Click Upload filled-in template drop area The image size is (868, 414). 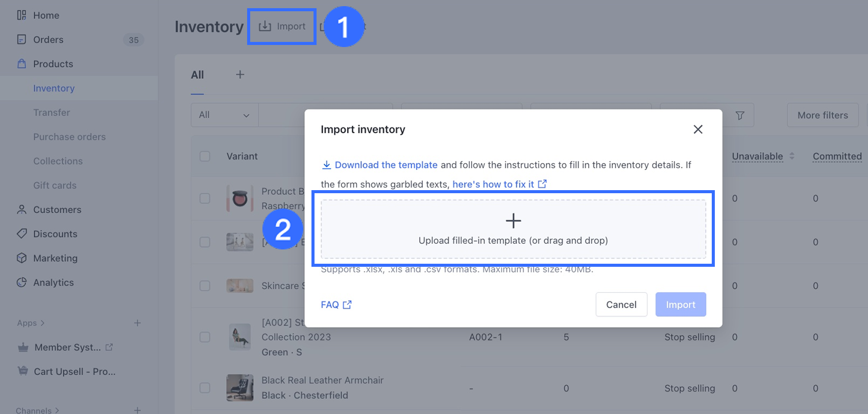click(513, 229)
